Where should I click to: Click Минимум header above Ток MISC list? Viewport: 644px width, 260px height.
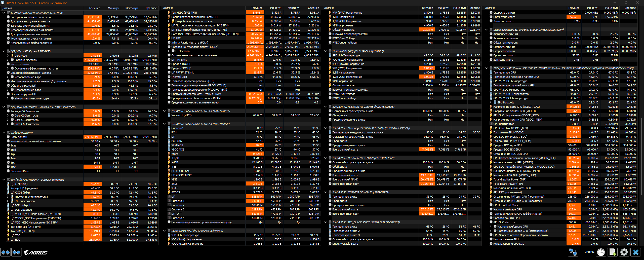274,8
